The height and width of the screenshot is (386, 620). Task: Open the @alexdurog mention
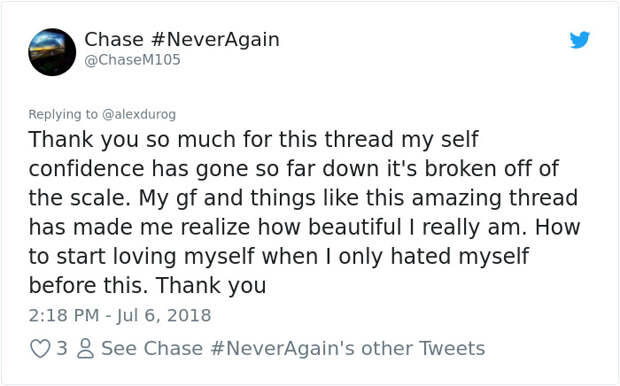[139, 114]
